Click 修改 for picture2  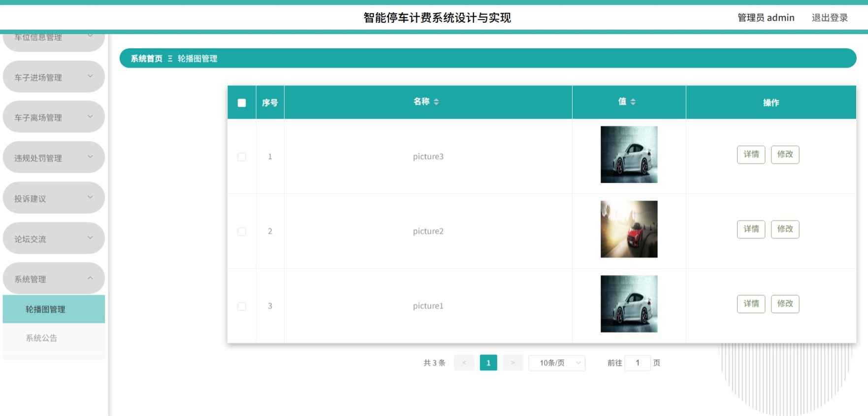tap(785, 229)
